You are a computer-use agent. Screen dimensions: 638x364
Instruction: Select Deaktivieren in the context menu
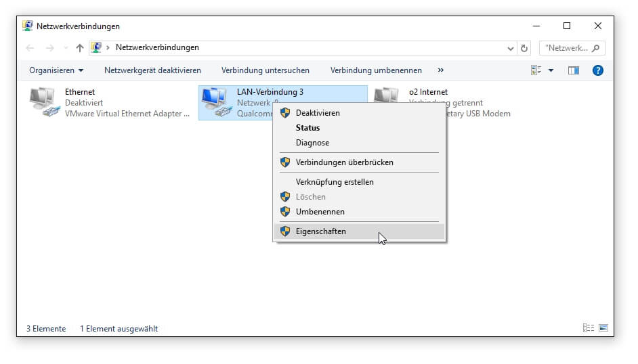(318, 113)
